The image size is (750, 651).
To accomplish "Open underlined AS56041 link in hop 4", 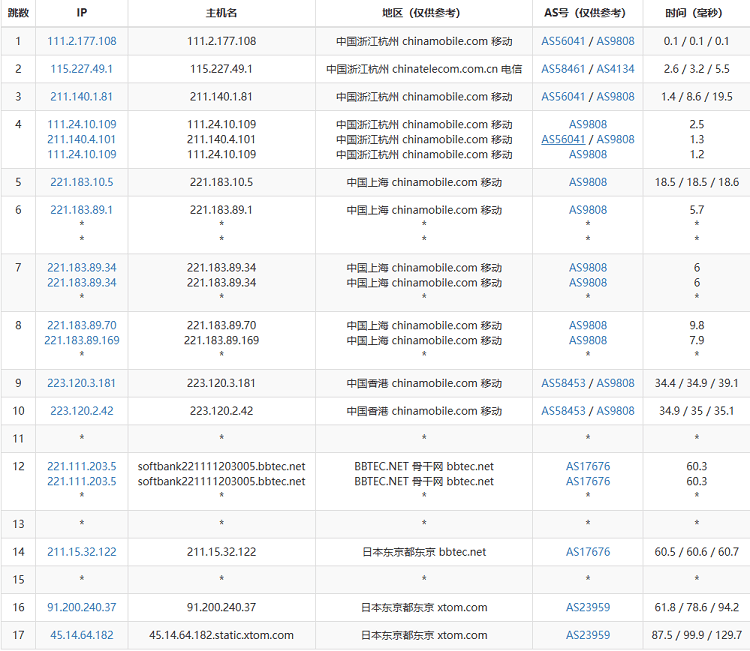I will point(563,139).
